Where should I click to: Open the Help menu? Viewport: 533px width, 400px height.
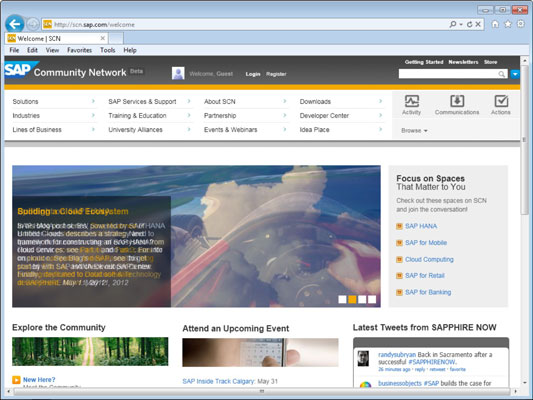pyautogui.click(x=130, y=50)
